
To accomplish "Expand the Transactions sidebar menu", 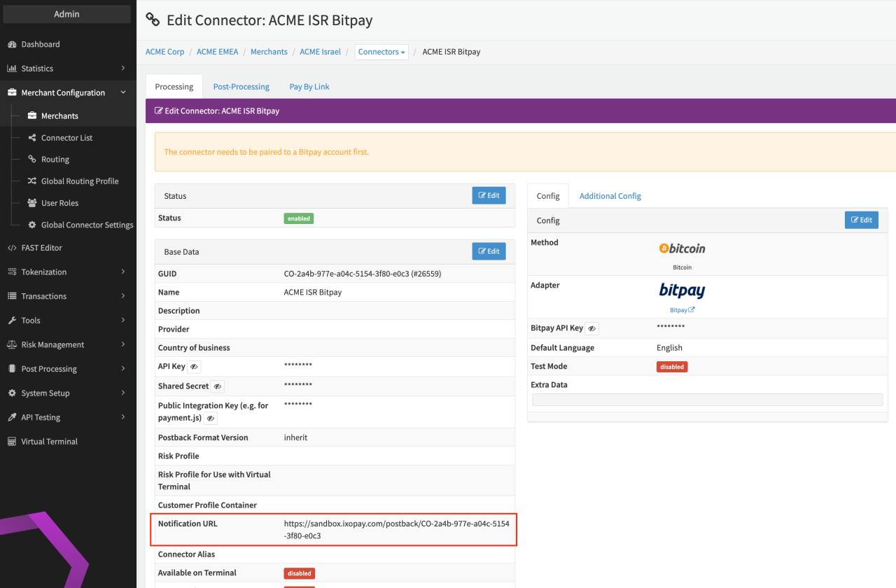I will [67, 296].
